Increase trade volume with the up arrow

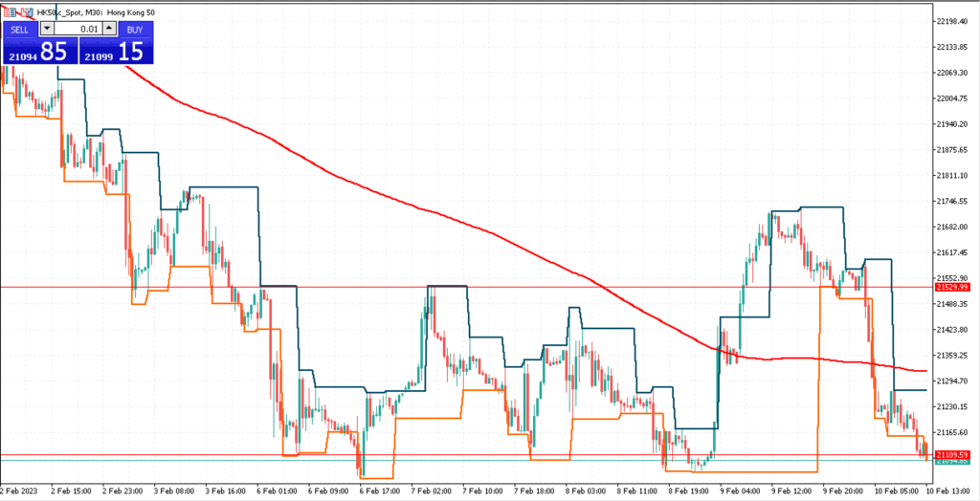(108, 29)
